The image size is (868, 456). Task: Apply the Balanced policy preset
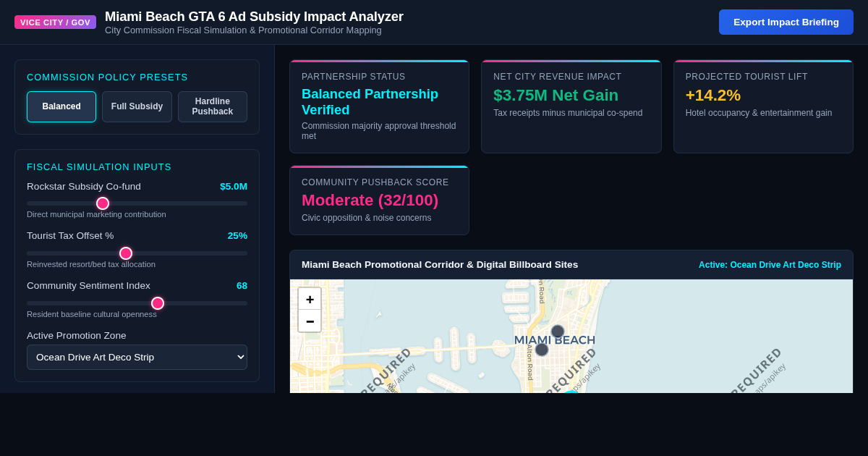pos(61,106)
